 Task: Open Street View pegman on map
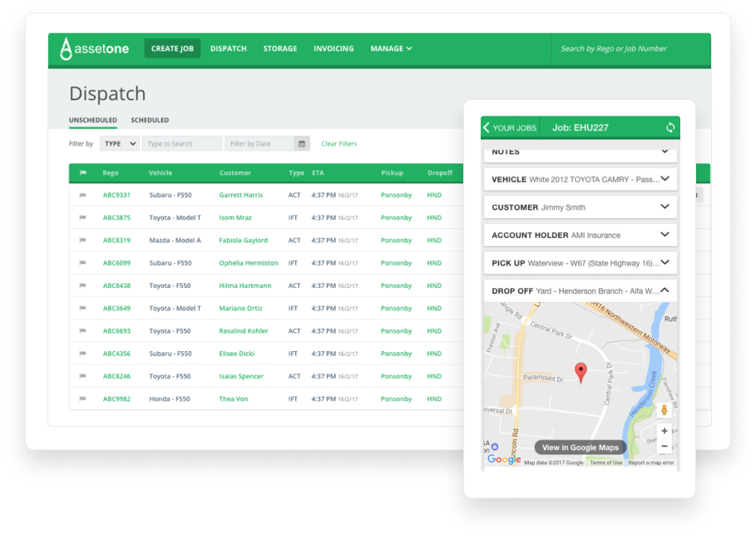click(x=664, y=410)
